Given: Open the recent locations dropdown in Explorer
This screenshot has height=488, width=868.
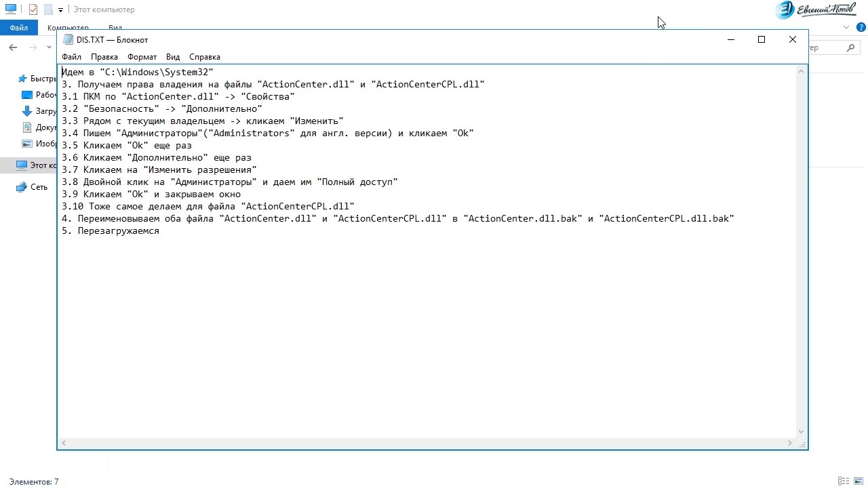Looking at the screenshot, I should pos(49,47).
